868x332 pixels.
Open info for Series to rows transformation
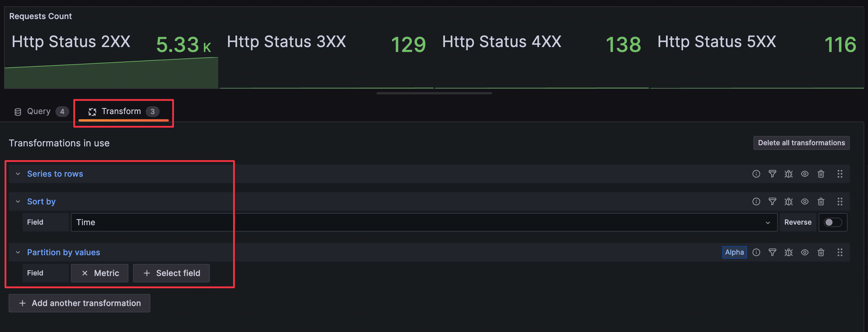click(756, 174)
